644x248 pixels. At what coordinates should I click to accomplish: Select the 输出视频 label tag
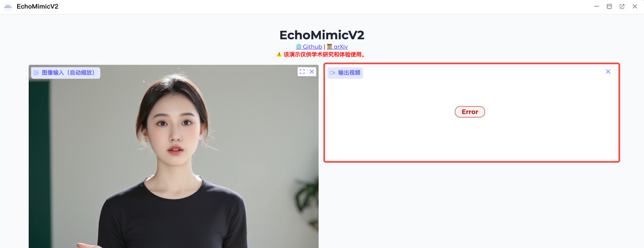coord(345,73)
